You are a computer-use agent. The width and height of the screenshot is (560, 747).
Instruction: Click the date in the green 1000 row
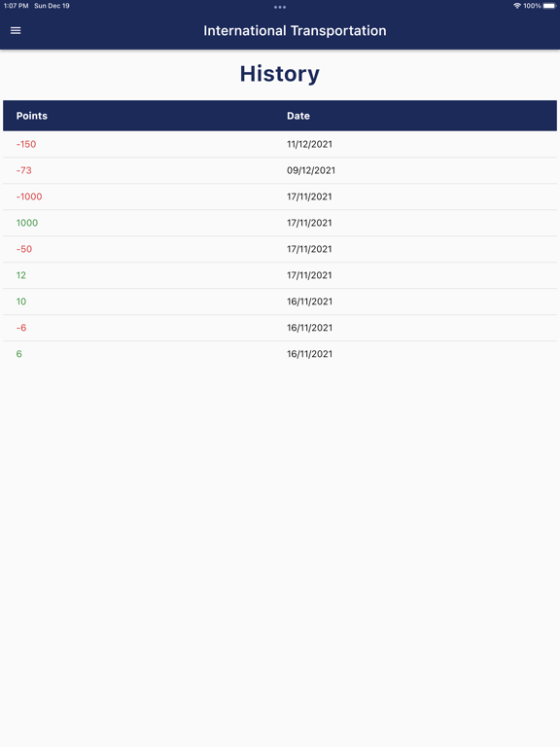point(309,223)
